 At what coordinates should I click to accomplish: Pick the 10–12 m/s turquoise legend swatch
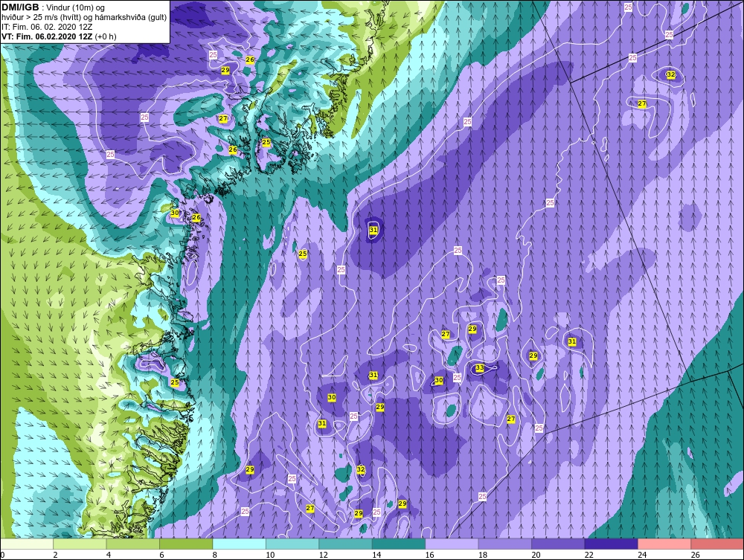tap(292, 544)
